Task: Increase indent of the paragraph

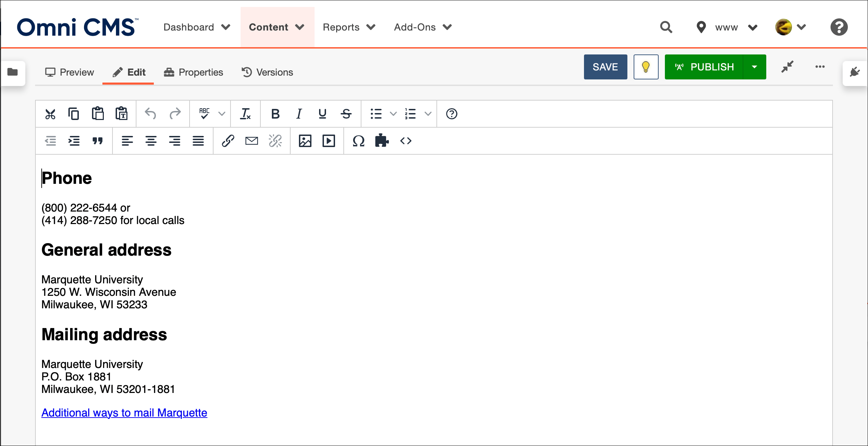Action: tap(74, 141)
